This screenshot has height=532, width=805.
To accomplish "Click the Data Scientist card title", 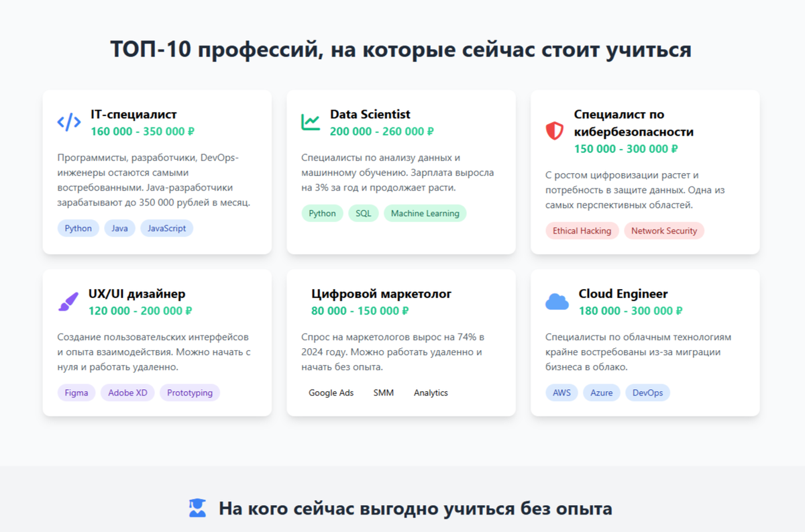I will pos(370,114).
